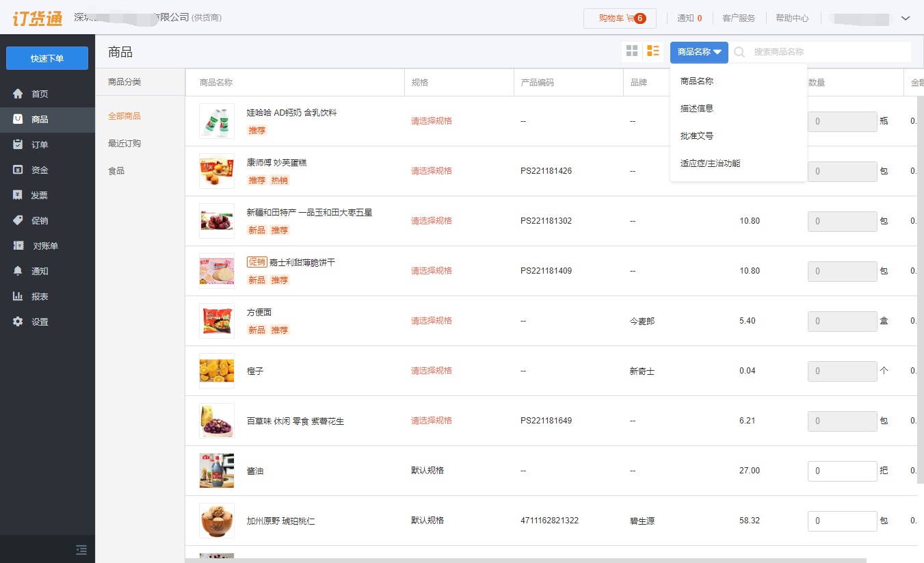Viewport: 924px width, 563px height.
Task: Click the 促销 badge on 嘉士利甜薄脆饼干
Action: click(257, 262)
